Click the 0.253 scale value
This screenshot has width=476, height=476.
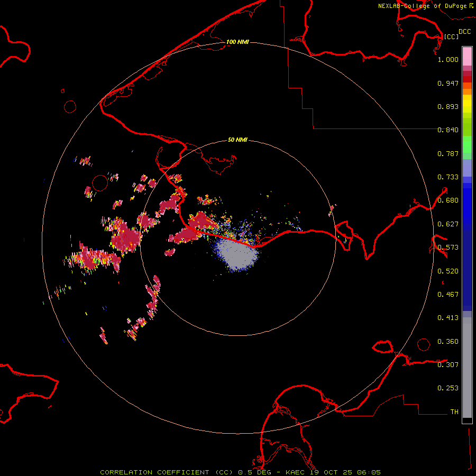[x=448, y=388]
